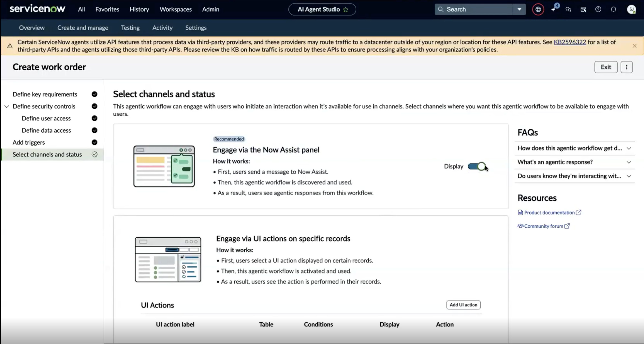Open the History menu
This screenshot has height=344, width=644.
pyautogui.click(x=139, y=9)
